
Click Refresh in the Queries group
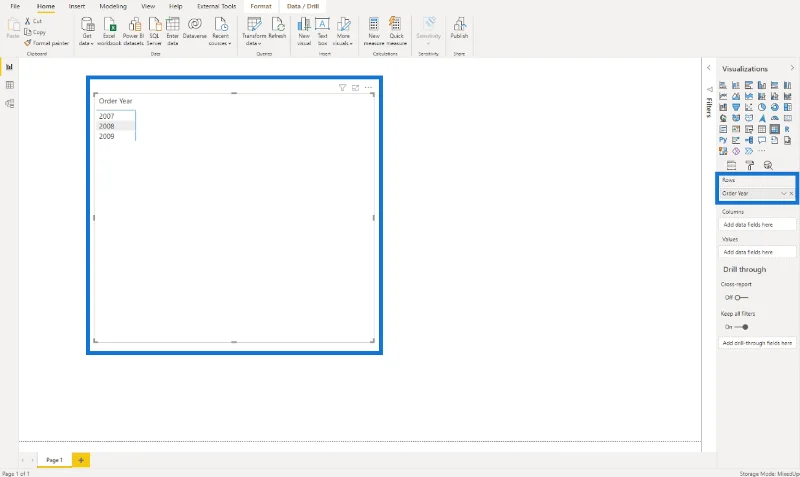tap(277, 29)
